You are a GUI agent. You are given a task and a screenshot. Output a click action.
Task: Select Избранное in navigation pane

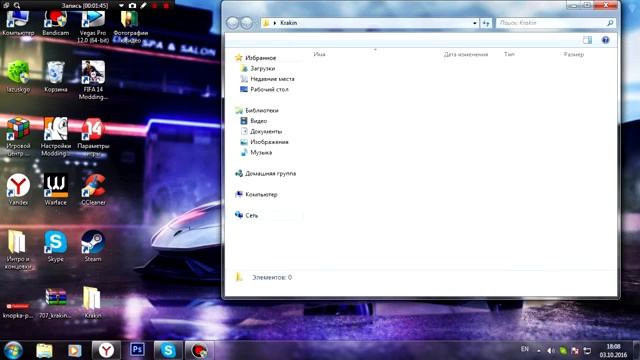point(256,58)
